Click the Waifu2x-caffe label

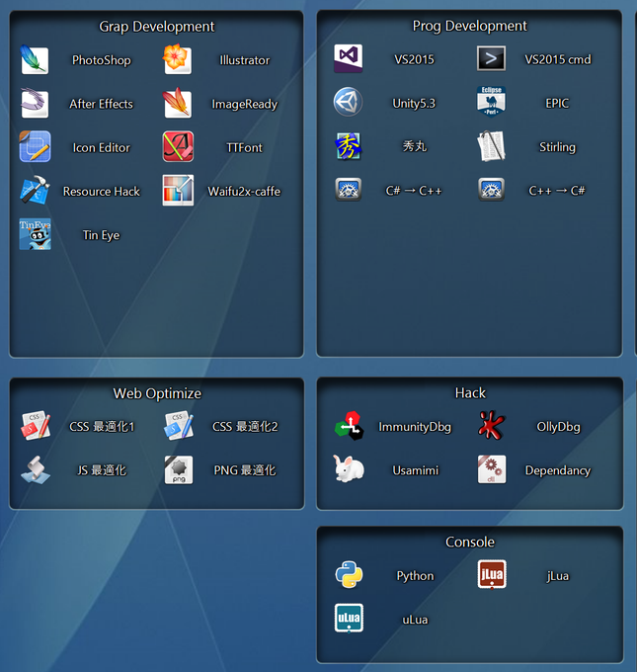244,191
